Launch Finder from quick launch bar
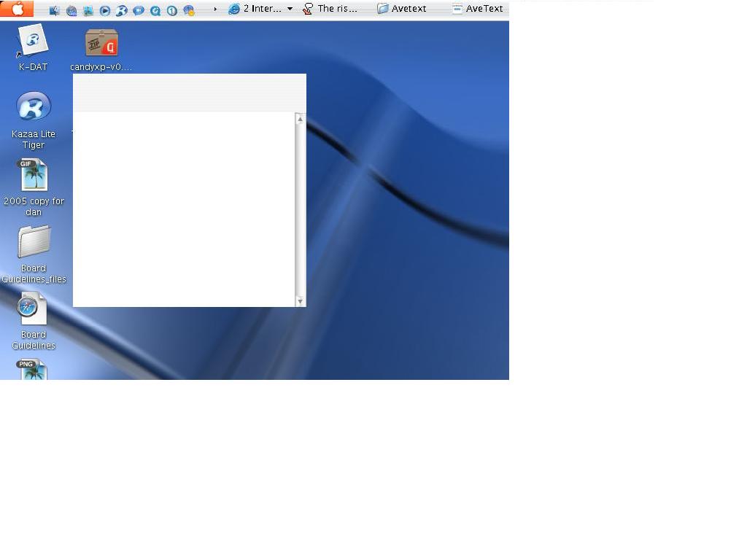The height and width of the screenshot is (560, 747). pyautogui.click(x=54, y=10)
